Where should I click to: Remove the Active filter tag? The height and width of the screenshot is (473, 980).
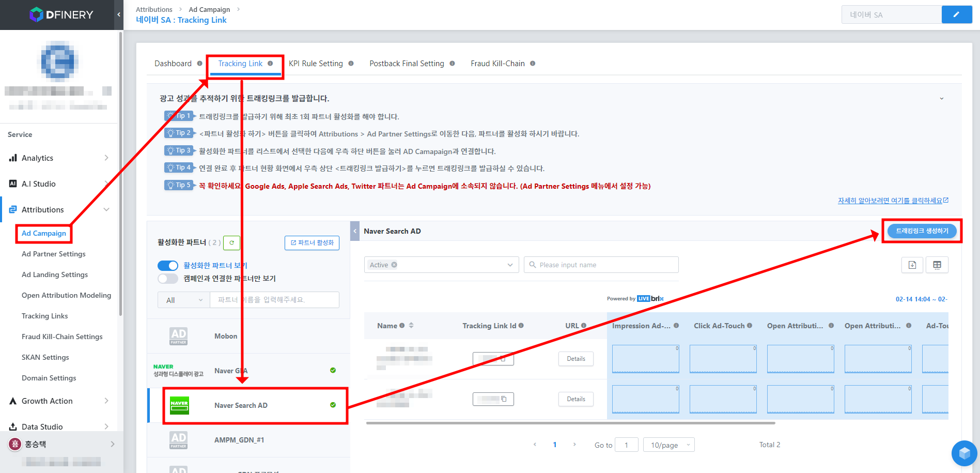pos(394,265)
